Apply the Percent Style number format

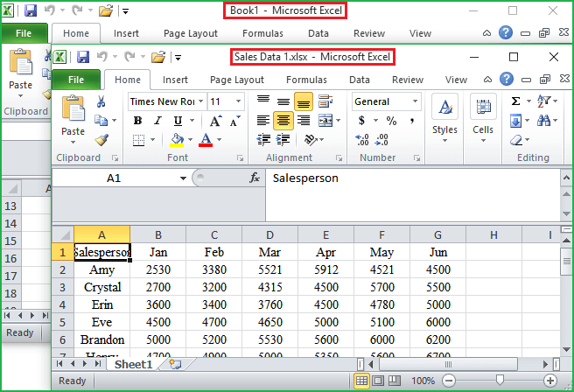(390, 121)
